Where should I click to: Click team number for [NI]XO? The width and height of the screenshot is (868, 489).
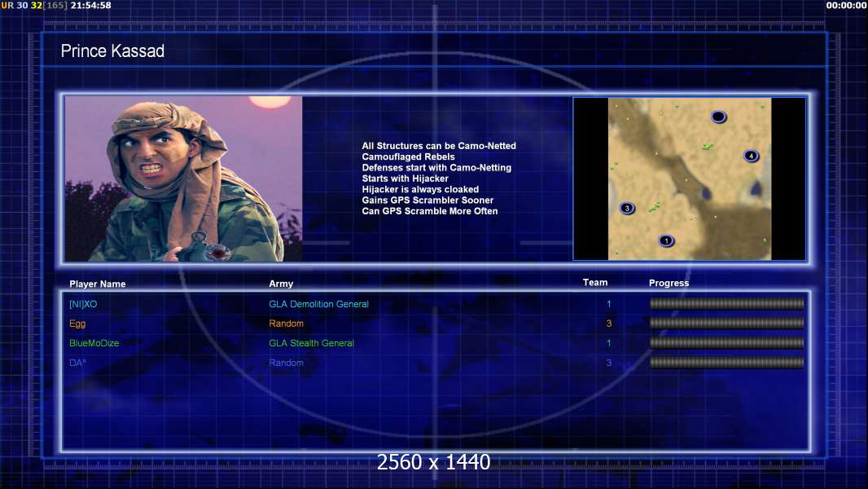pos(608,304)
